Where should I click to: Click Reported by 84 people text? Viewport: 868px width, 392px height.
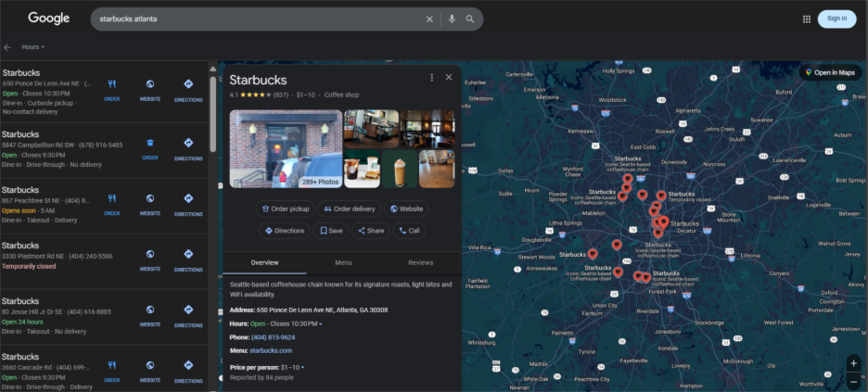(262, 377)
